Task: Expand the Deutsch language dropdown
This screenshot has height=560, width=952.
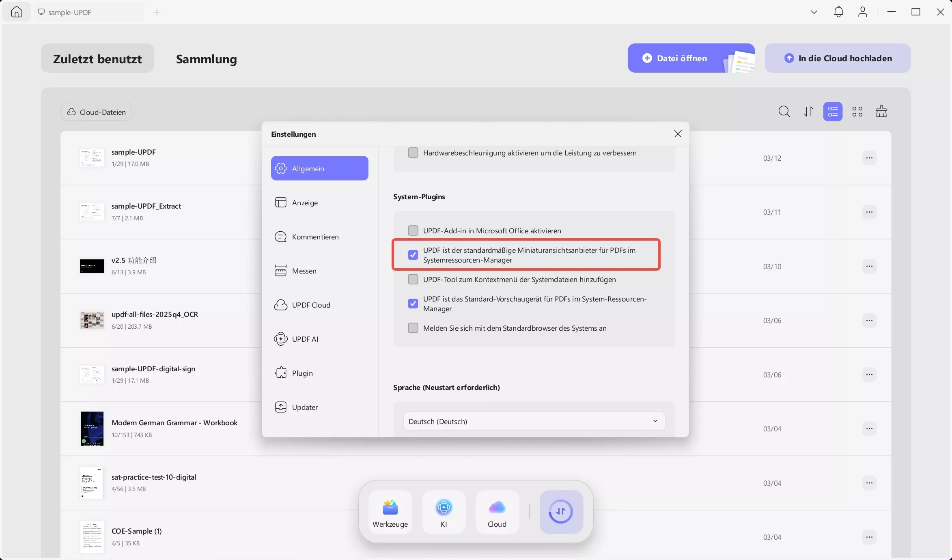Action: tap(534, 421)
